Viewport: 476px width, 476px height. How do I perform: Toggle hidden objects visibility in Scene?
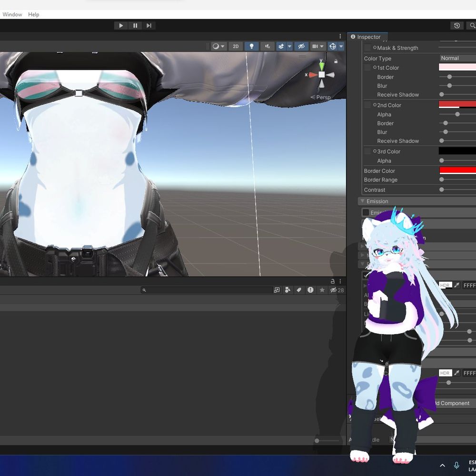301,46
